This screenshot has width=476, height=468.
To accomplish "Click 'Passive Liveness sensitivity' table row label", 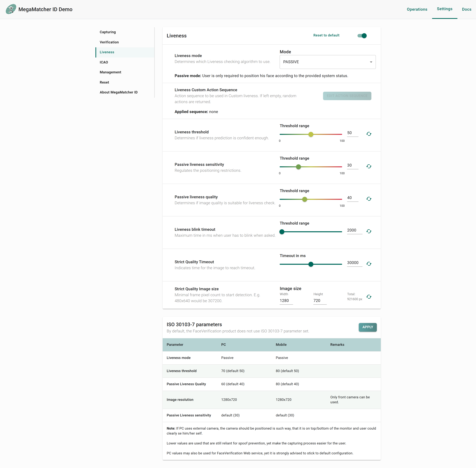I will 189,415.
